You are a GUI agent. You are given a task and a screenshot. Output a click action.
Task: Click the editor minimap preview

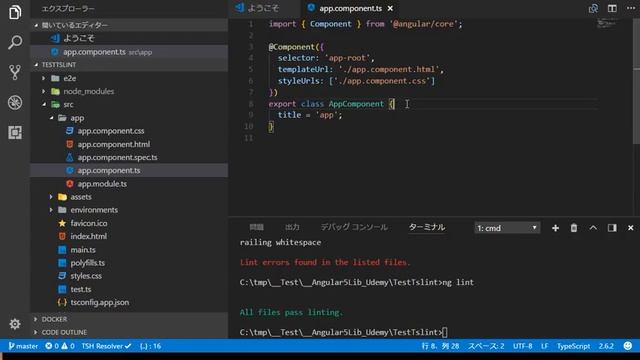click(x=607, y=24)
